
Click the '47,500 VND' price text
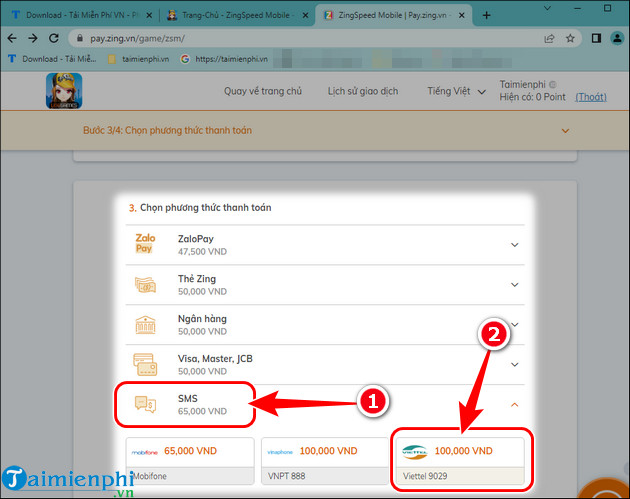pyautogui.click(x=202, y=252)
